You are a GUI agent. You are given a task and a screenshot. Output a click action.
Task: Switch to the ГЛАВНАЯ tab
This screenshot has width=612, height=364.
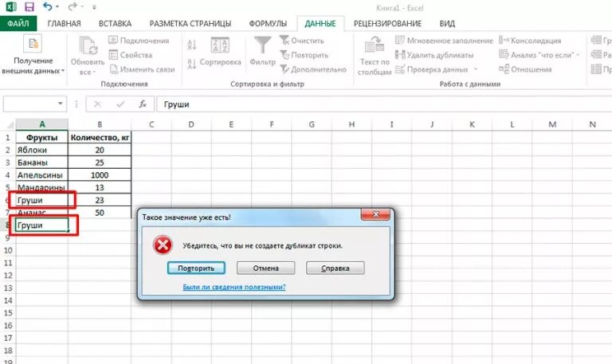click(x=64, y=23)
